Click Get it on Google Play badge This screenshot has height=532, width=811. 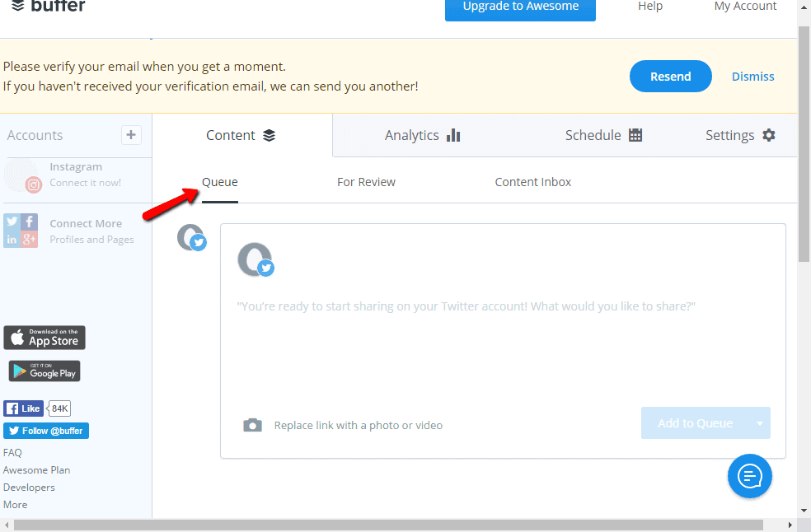(45, 371)
